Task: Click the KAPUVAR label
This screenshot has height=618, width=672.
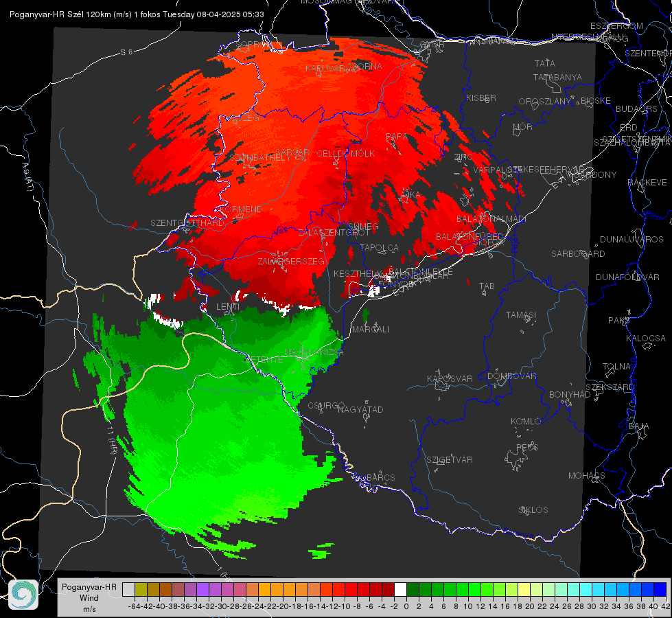Action: click(325, 68)
